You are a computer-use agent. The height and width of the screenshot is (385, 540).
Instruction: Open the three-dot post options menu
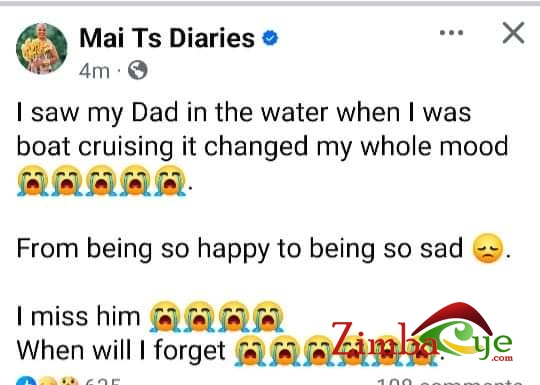[451, 33]
